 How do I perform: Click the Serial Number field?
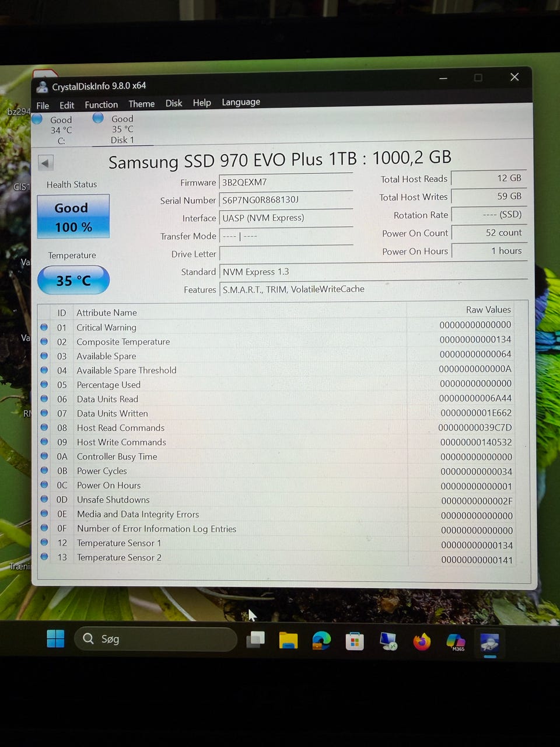click(x=286, y=200)
